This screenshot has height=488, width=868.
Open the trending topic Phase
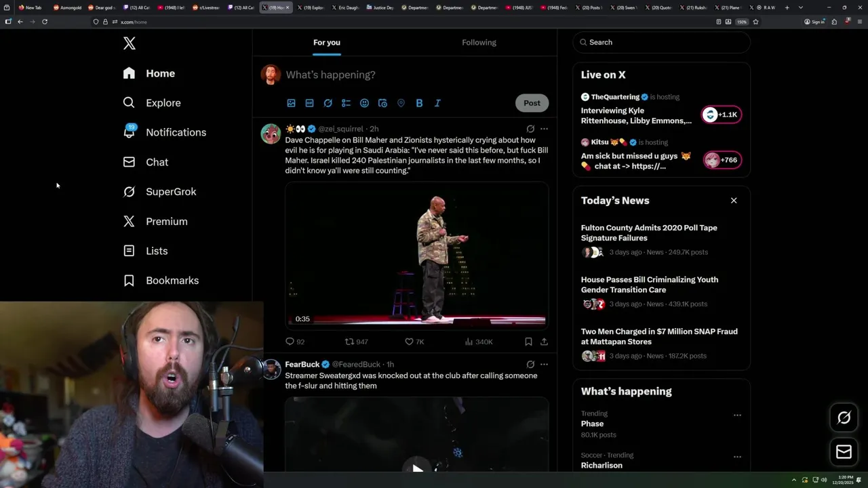click(x=592, y=424)
